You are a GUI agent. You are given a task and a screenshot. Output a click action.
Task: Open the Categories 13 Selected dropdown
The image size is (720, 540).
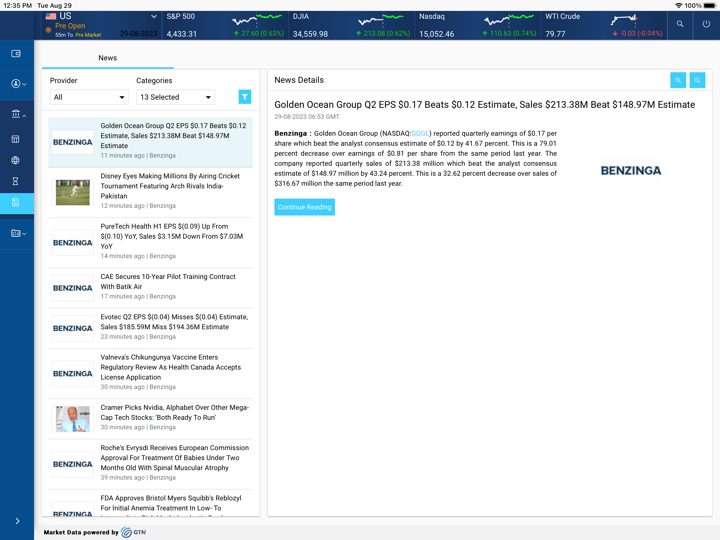pyautogui.click(x=175, y=97)
